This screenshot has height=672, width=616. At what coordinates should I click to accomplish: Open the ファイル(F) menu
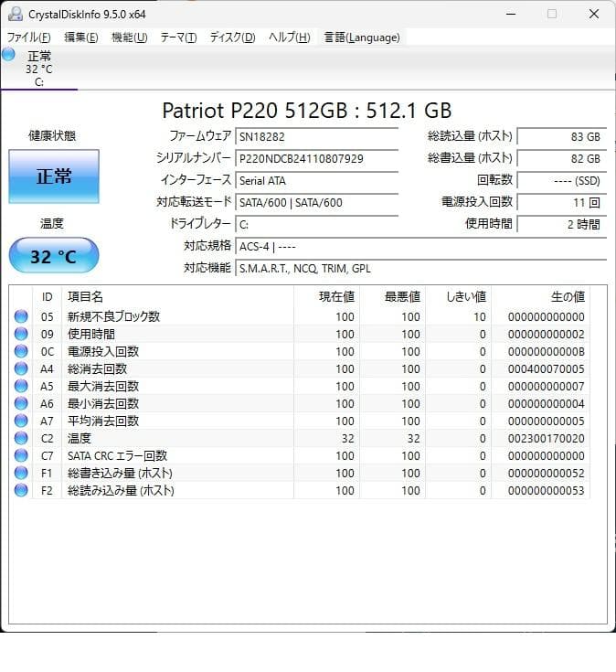coord(28,37)
